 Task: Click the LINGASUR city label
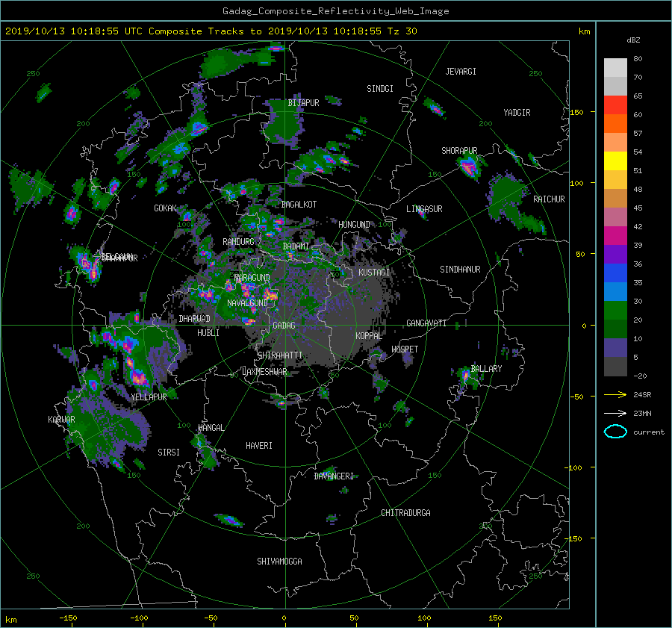coord(424,209)
